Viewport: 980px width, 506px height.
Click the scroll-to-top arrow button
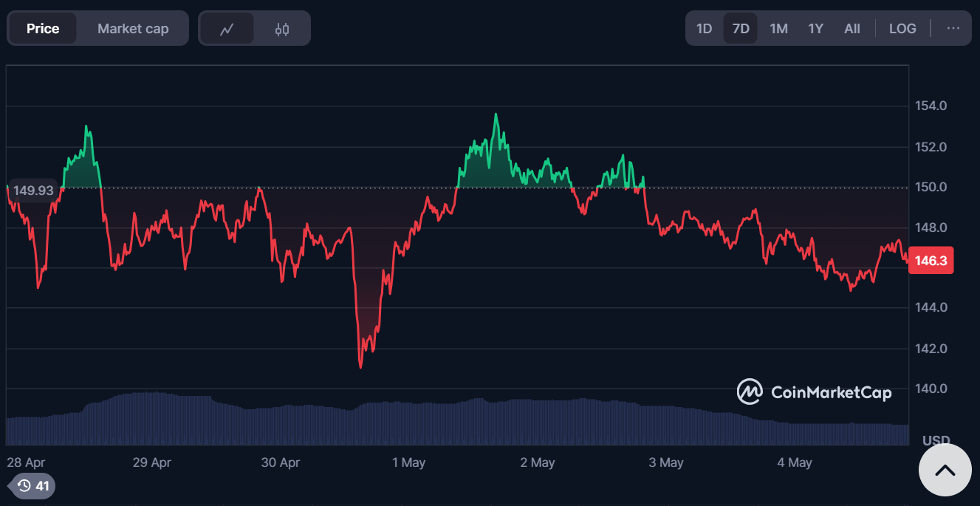(x=945, y=471)
